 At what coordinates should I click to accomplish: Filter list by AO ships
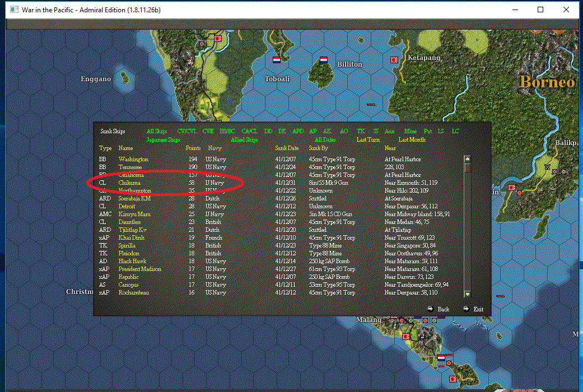pyautogui.click(x=344, y=131)
